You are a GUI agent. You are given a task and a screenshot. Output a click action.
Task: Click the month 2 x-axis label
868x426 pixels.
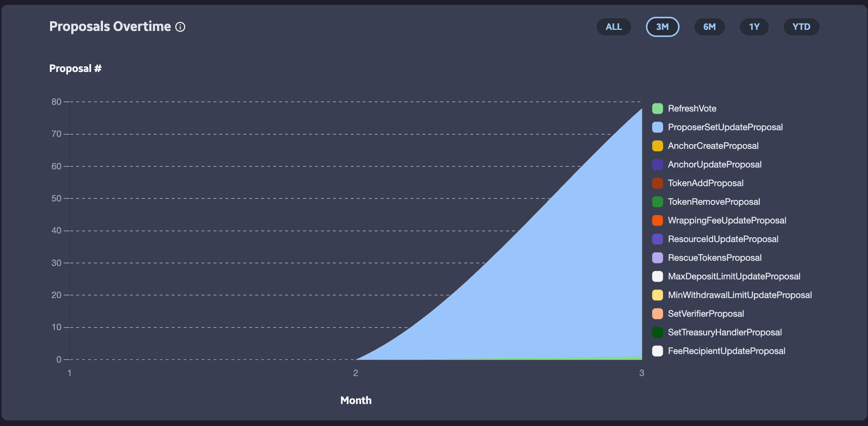356,373
